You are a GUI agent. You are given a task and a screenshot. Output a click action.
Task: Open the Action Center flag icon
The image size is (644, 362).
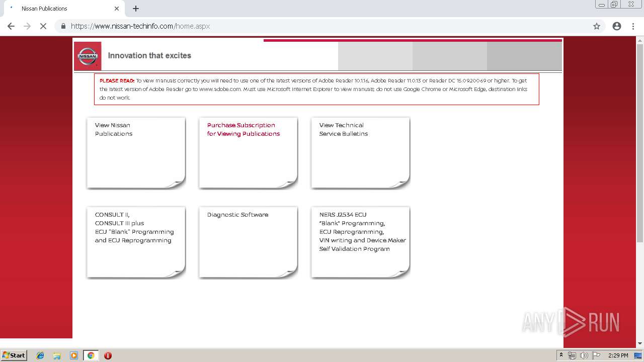pos(596,355)
